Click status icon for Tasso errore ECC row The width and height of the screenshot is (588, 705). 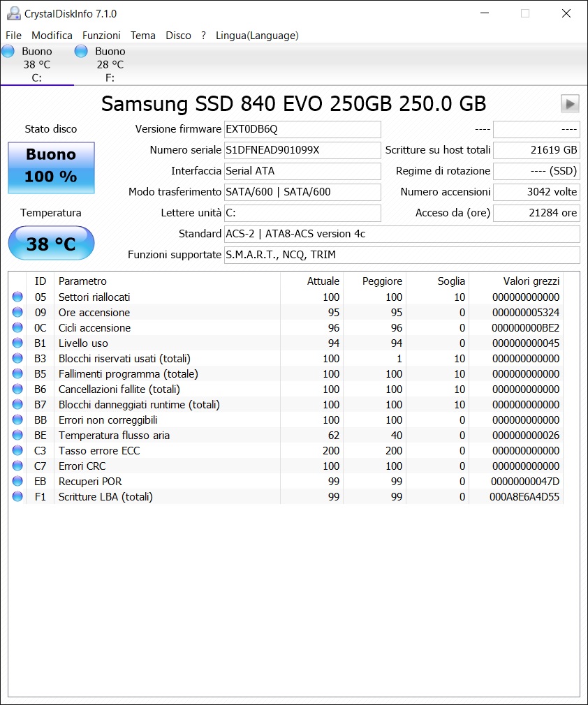tap(17, 450)
